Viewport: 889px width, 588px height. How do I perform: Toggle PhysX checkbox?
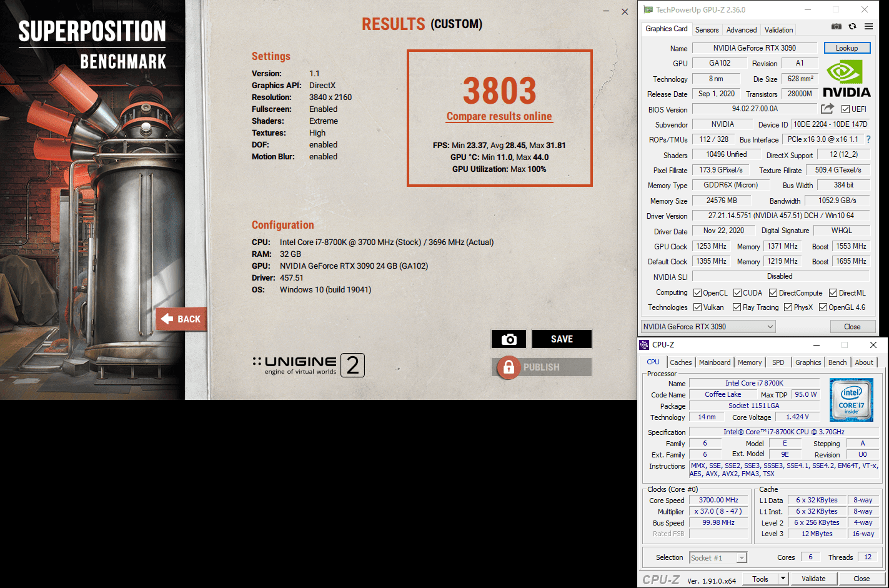click(788, 307)
